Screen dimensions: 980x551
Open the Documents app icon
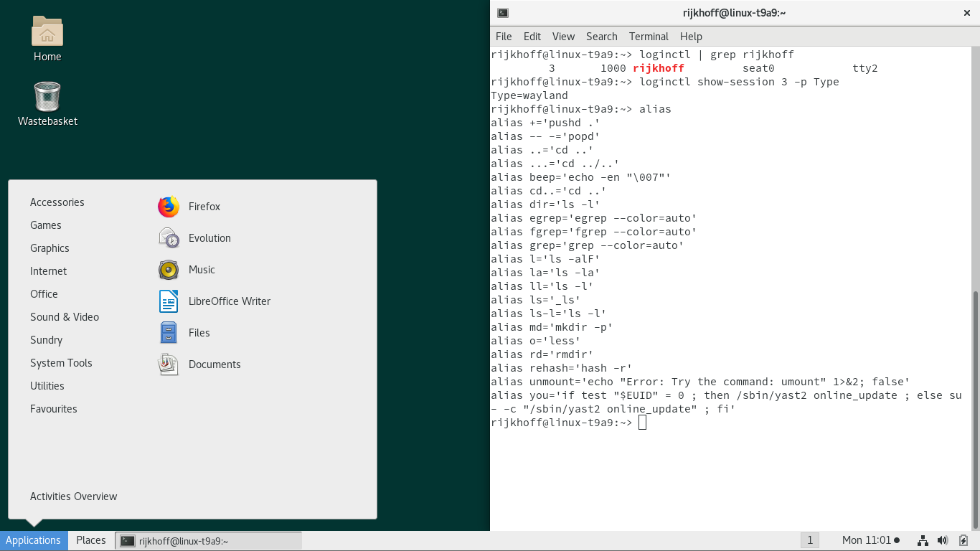pyautogui.click(x=169, y=364)
